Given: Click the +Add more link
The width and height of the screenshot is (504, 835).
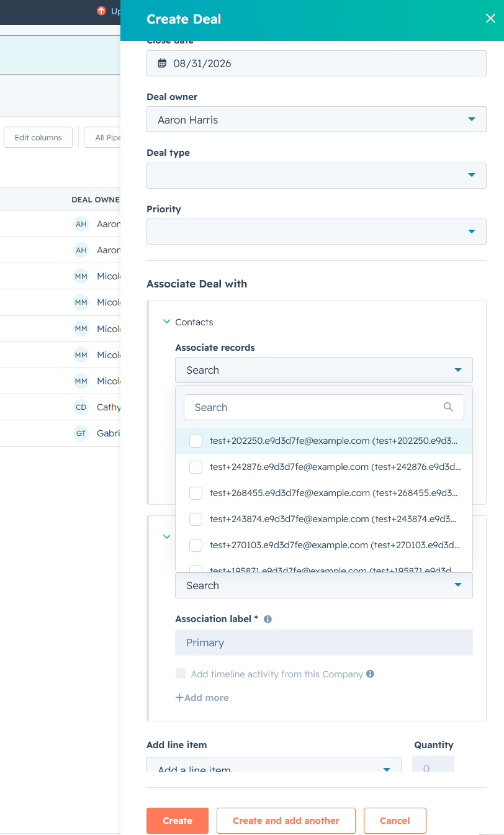Looking at the screenshot, I should (202, 698).
